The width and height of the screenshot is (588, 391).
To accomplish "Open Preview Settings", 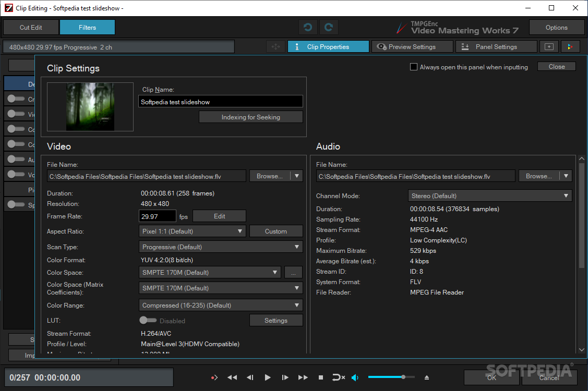I will point(412,47).
